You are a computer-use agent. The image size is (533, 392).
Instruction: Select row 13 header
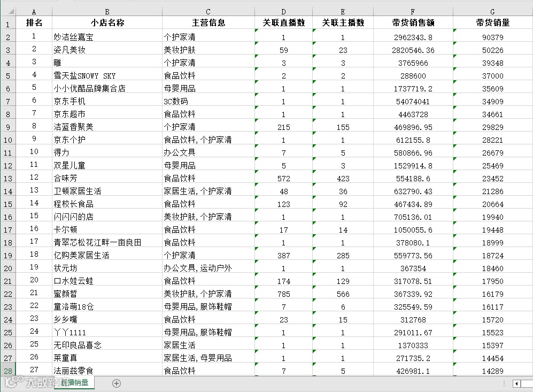pyautogui.click(x=8, y=178)
